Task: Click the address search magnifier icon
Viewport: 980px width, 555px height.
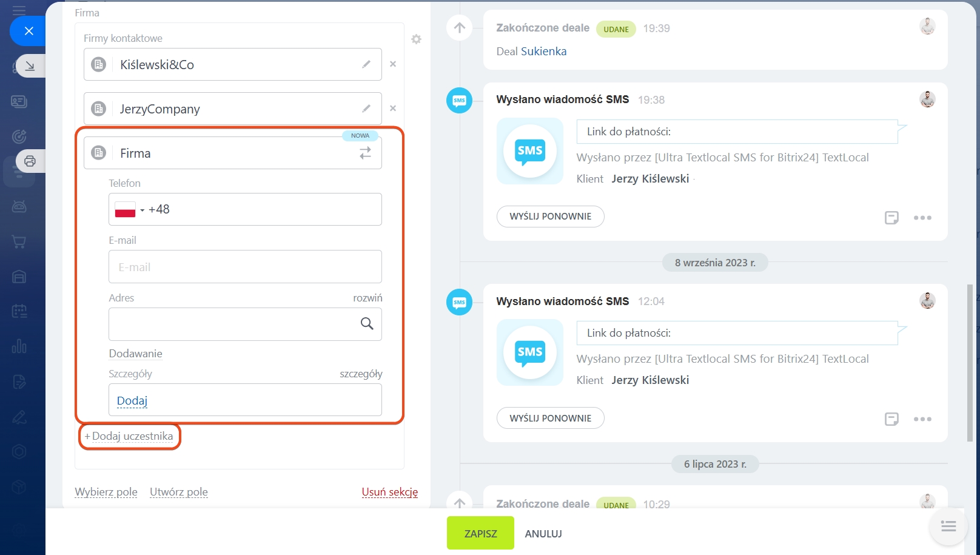Action: click(x=367, y=323)
